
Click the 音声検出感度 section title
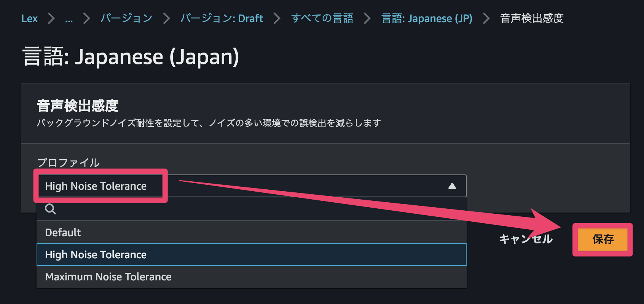(x=78, y=106)
